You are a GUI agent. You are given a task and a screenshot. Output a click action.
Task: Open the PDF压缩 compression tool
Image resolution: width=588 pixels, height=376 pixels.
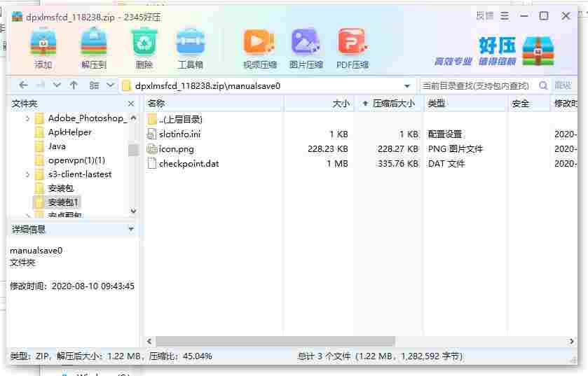[352, 49]
